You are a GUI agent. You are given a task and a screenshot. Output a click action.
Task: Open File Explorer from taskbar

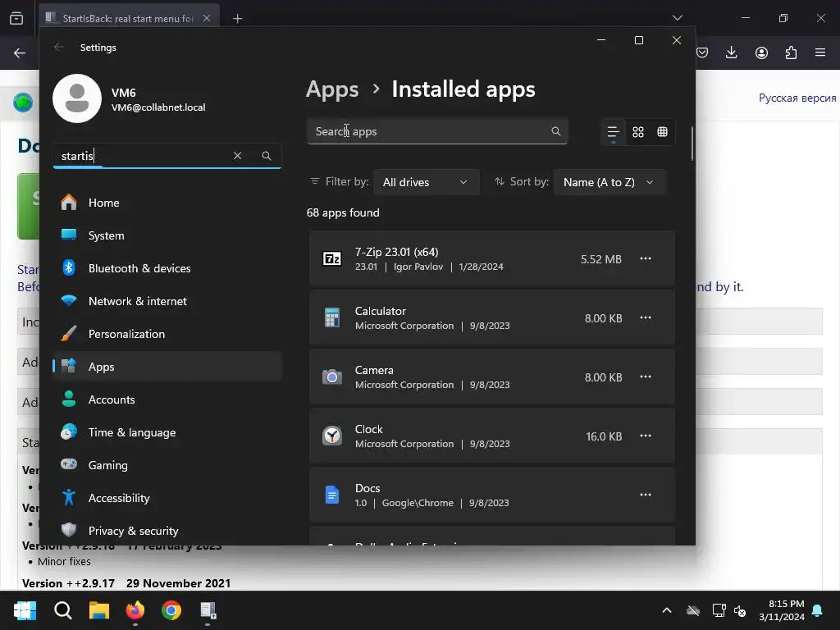99,610
